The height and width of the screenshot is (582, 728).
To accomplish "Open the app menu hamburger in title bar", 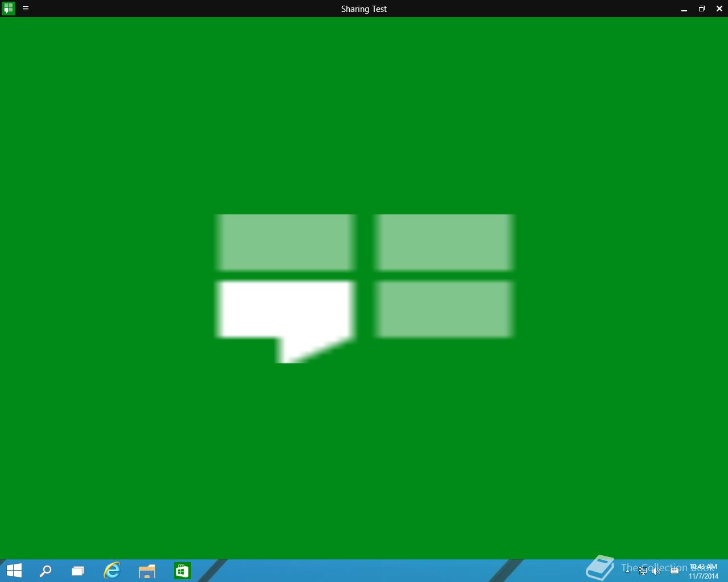I will 26,9.
